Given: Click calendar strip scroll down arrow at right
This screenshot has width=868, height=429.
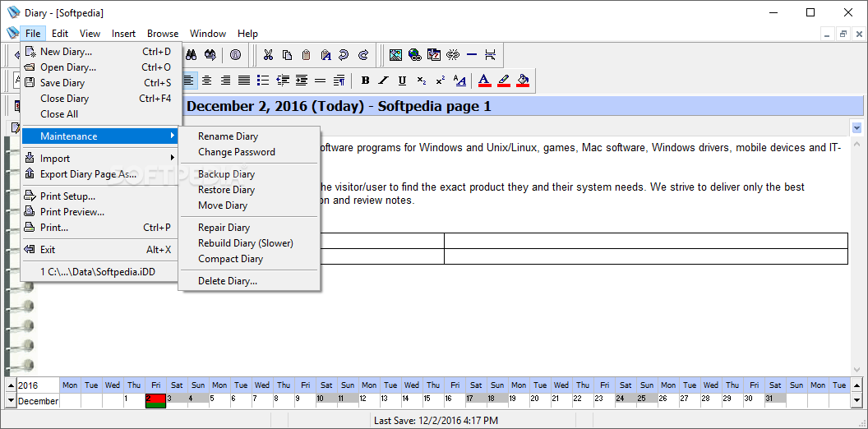Looking at the screenshot, I should coord(856,399).
